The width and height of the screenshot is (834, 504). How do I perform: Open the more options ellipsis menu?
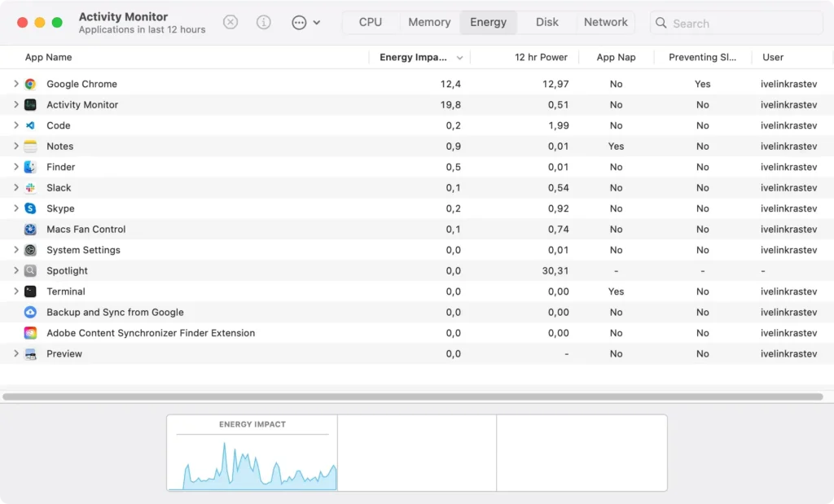(306, 22)
